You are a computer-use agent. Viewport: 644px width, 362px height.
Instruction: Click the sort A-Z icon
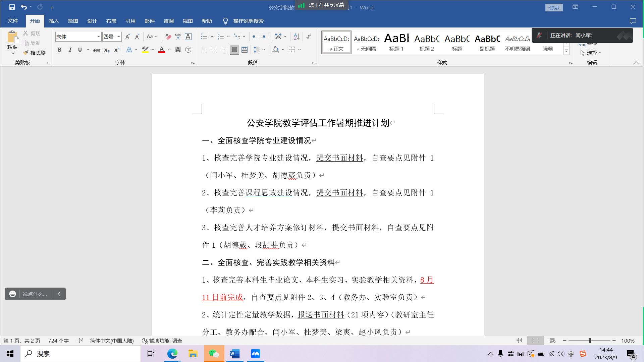[x=297, y=37]
